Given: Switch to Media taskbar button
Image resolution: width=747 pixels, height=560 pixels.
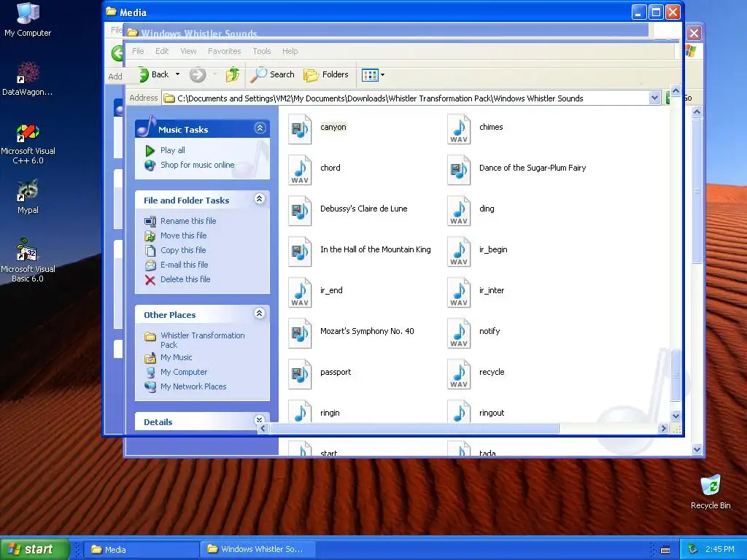Looking at the screenshot, I should tap(142, 550).
